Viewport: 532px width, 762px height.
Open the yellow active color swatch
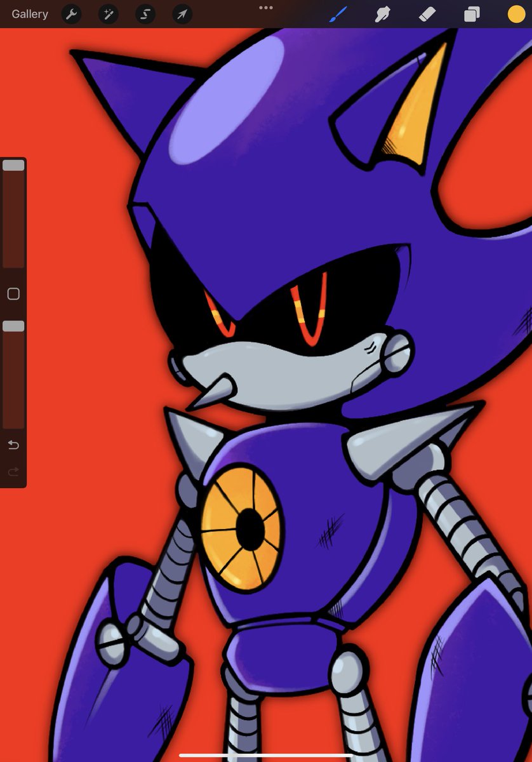tap(516, 14)
